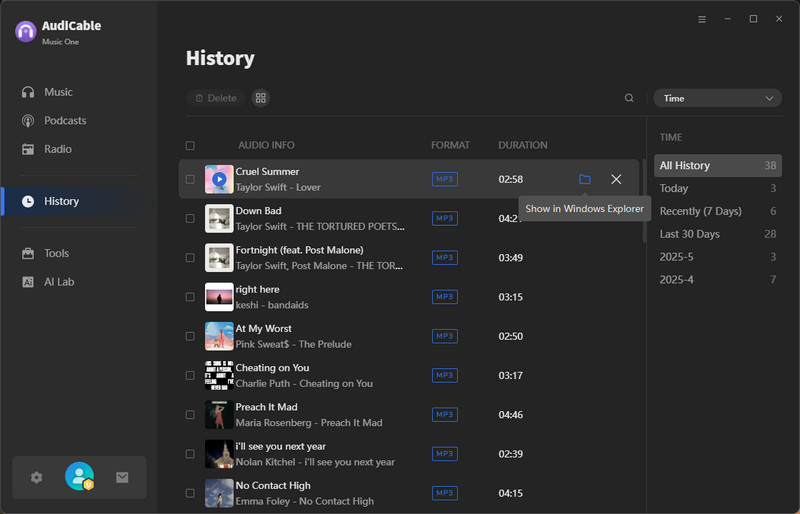This screenshot has width=800, height=514.
Task: Open the user account avatar
Action: coord(80,476)
